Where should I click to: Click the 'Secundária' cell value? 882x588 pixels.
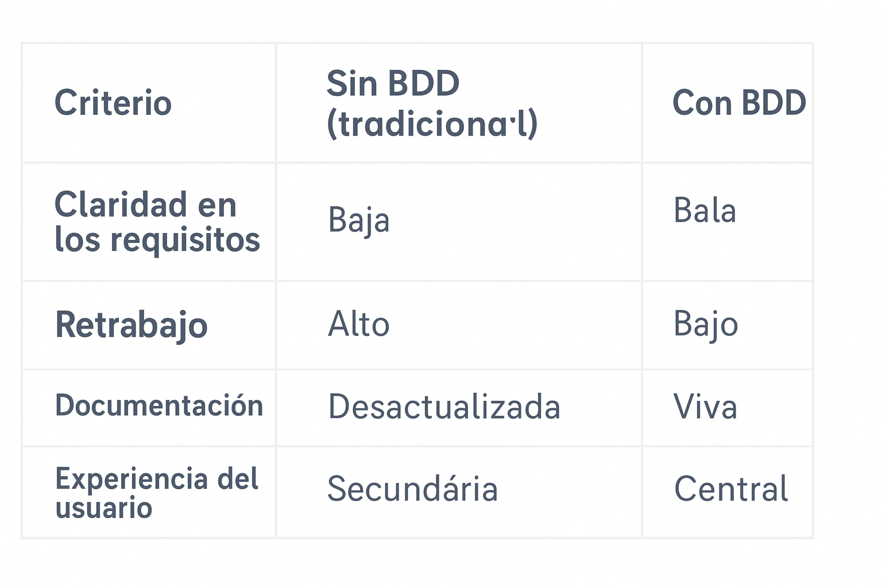412,489
